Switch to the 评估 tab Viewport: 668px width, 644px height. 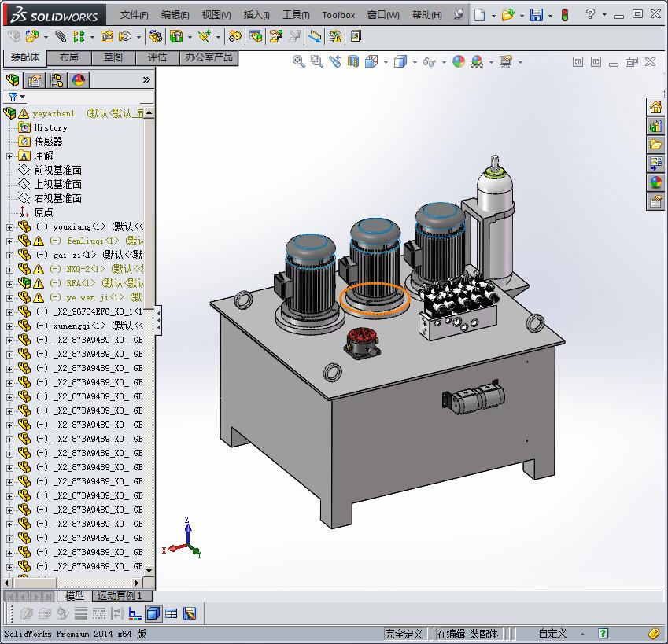[x=157, y=57]
